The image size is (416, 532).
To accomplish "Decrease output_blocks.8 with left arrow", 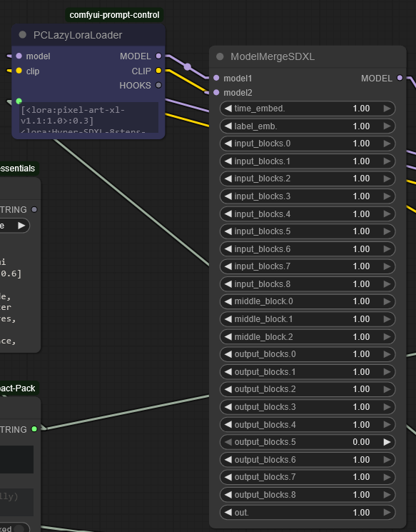I will [228, 495].
